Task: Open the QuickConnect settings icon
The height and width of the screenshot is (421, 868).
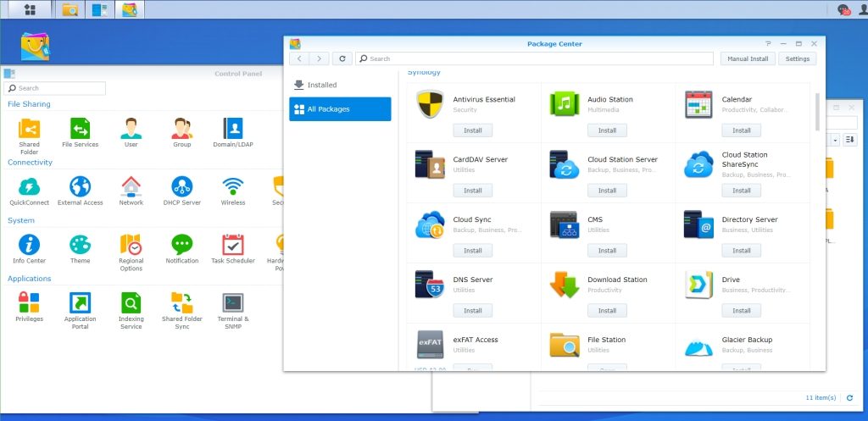Action: click(x=29, y=187)
